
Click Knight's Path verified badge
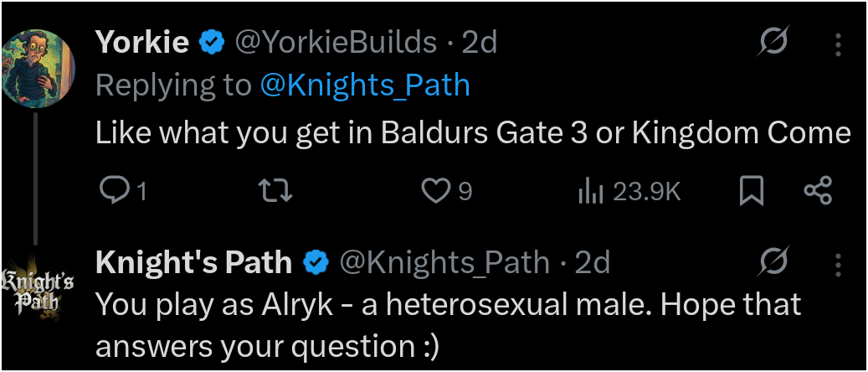tap(315, 264)
